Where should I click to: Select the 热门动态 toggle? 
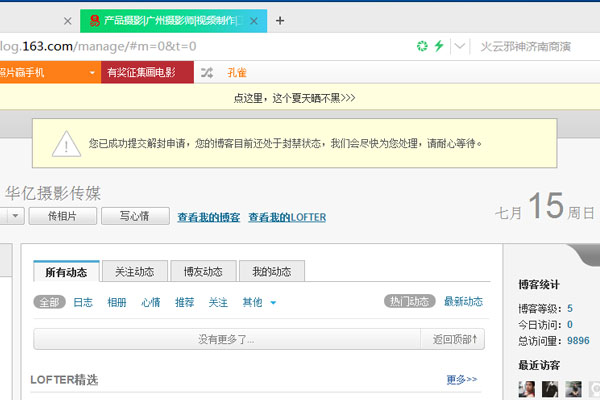pyautogui.click(x=409, y=302)
